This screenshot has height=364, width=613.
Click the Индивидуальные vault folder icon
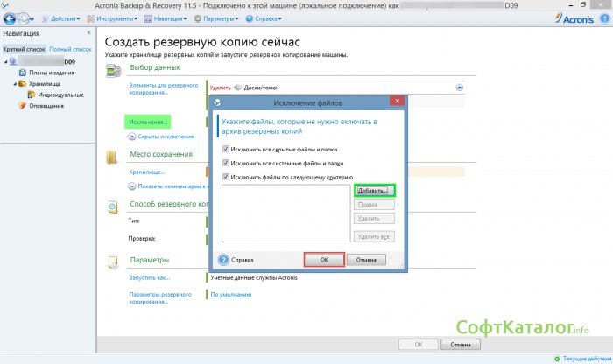click(32, 94)
